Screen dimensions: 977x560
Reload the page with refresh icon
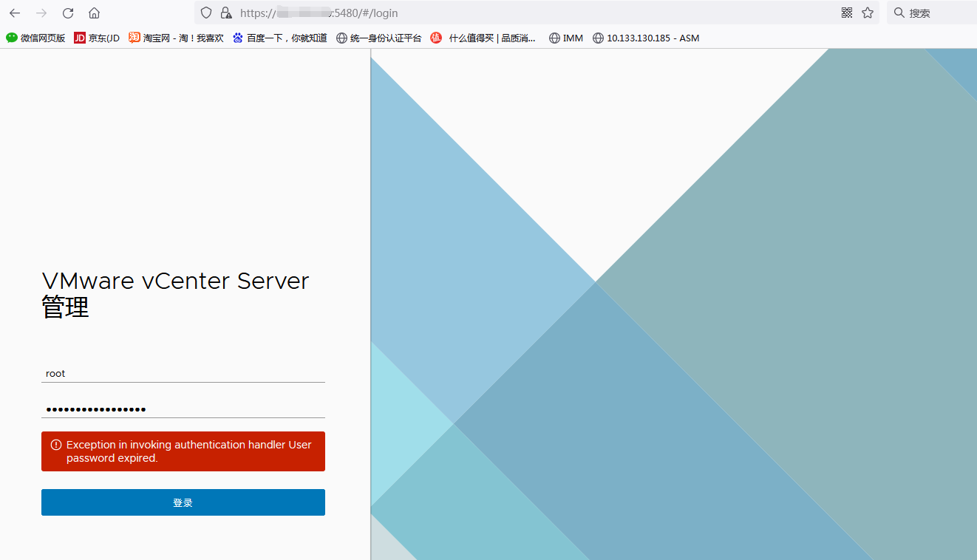click(68, 13)
